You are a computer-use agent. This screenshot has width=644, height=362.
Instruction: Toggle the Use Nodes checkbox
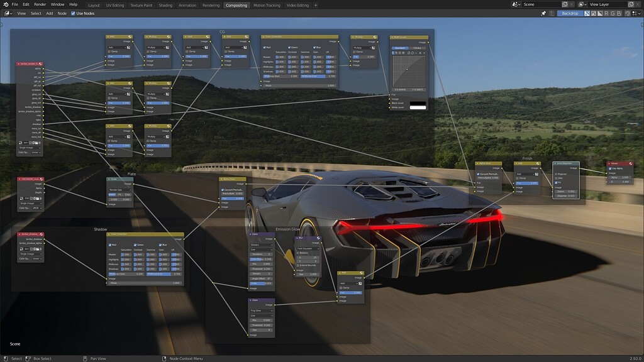[x=73, y=13]
